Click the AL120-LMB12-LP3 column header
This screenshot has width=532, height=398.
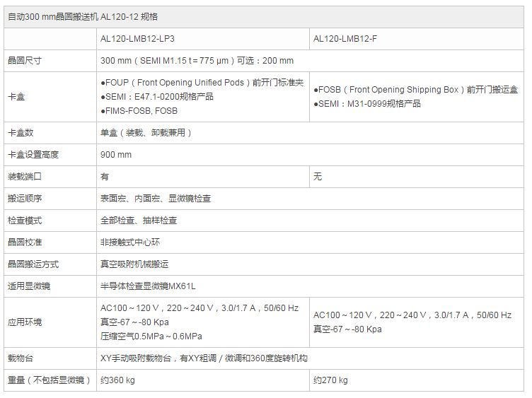pyautogui.click(x=137, y=39)
